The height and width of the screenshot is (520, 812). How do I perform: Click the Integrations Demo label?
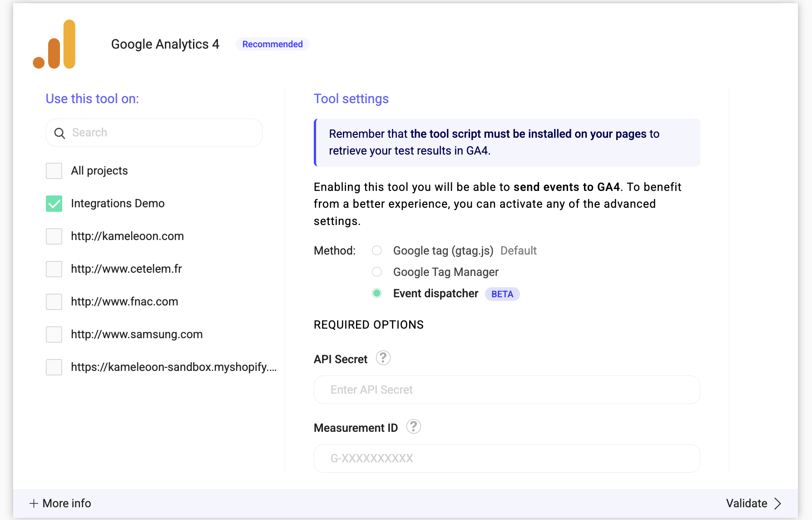click(x=118, y=204)
